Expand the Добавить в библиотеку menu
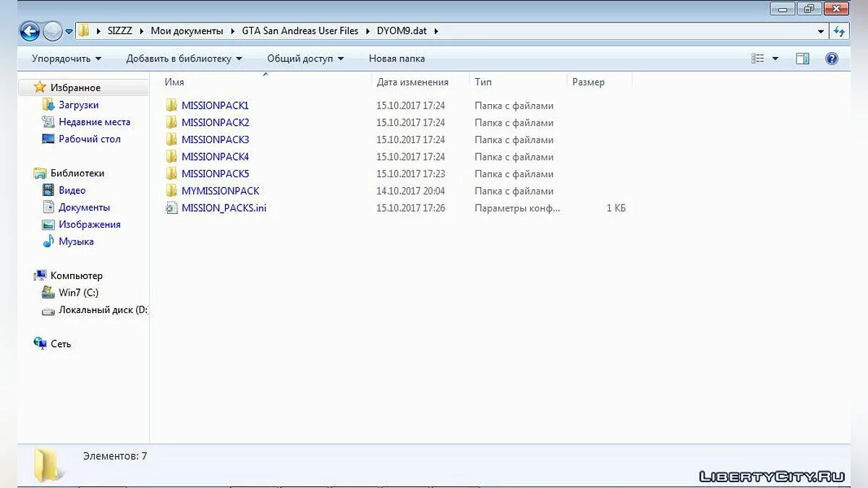 coord(184,59)
